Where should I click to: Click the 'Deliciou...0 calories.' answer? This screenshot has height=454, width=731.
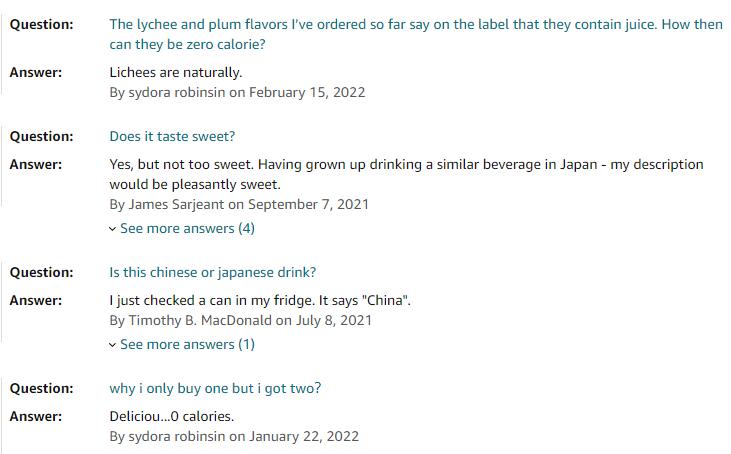coord(172,416)
